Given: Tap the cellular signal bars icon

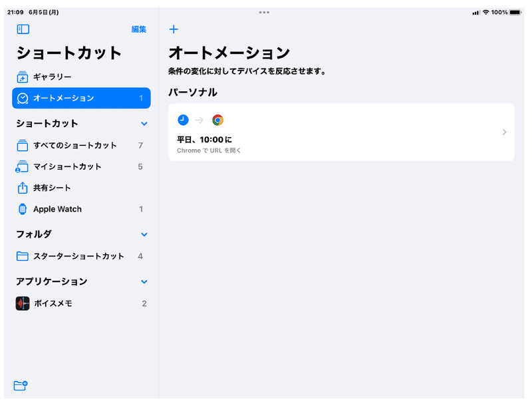Looking at the screenshot, I should 476,13.
